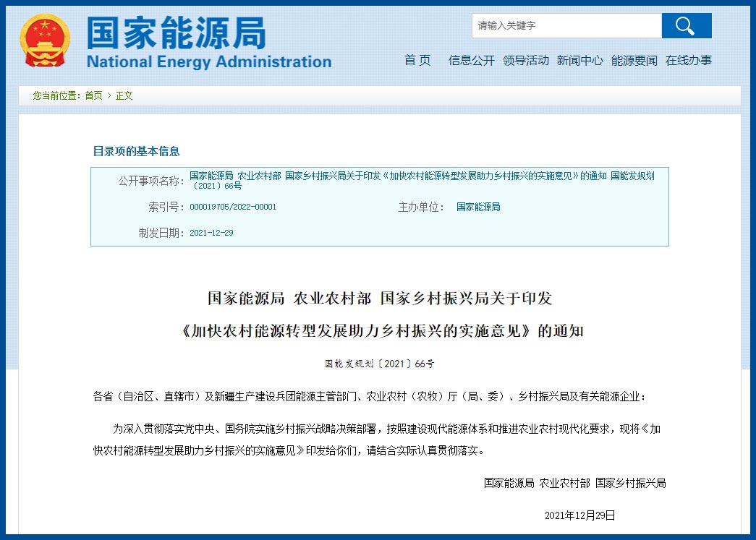Click the national emblem logo

45,40
